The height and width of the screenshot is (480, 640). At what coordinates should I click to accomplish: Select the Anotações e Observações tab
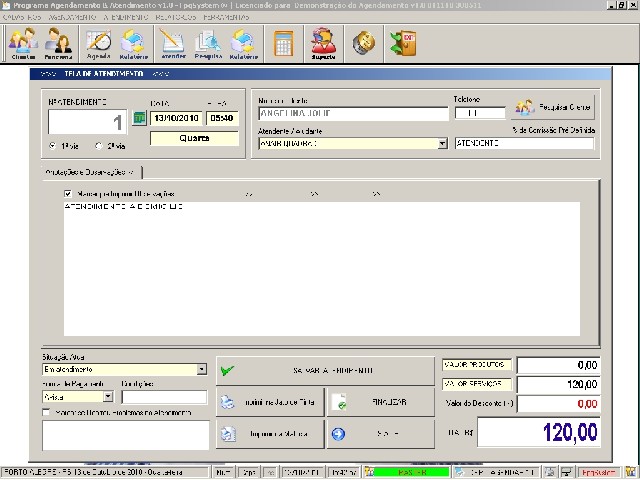click(91, 172)
